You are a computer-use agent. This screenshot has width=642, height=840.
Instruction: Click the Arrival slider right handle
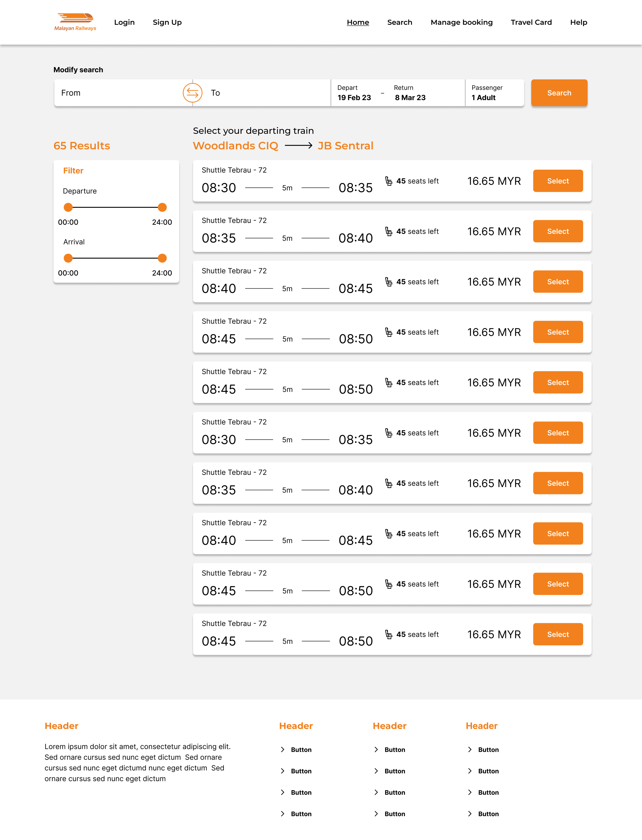[162, 258]
